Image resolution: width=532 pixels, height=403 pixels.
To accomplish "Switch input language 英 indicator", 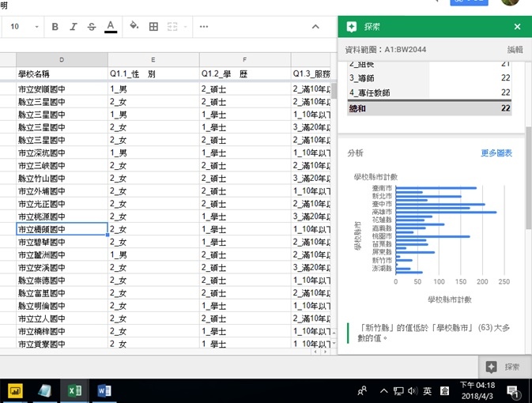I will tap(427, 391).
